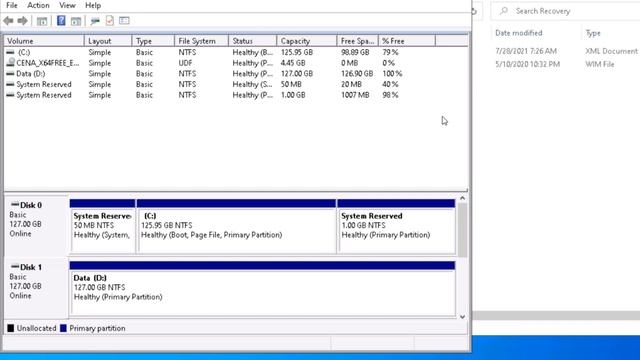This screenshot has width=640, height=360.
Task: Sort by the Volume column header
Action: point(44,41)
